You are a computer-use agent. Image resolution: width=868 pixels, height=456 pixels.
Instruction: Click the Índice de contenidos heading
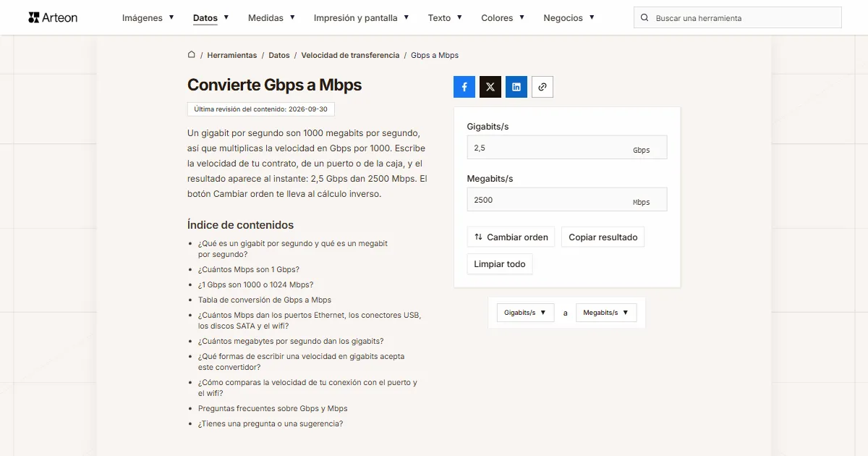pyautogui.click(x=240, y=224)
